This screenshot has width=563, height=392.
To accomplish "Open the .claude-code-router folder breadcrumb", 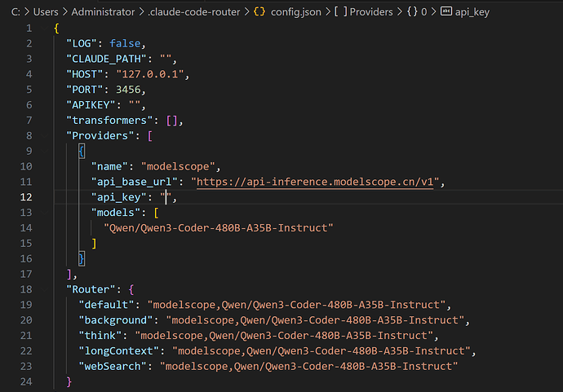I will coord(194,12).
